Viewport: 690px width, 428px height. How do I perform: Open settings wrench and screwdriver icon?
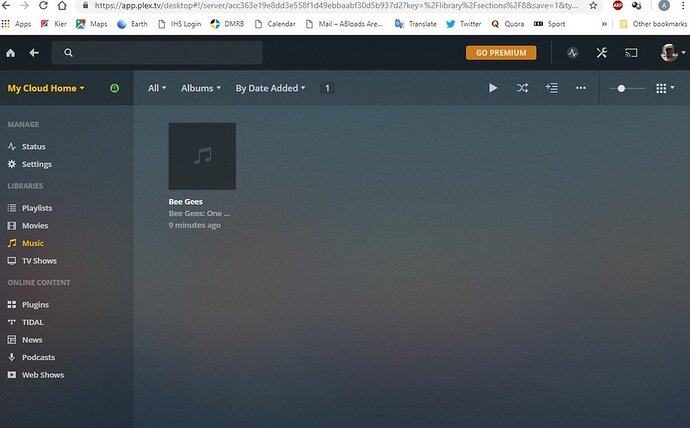(602, 53)
